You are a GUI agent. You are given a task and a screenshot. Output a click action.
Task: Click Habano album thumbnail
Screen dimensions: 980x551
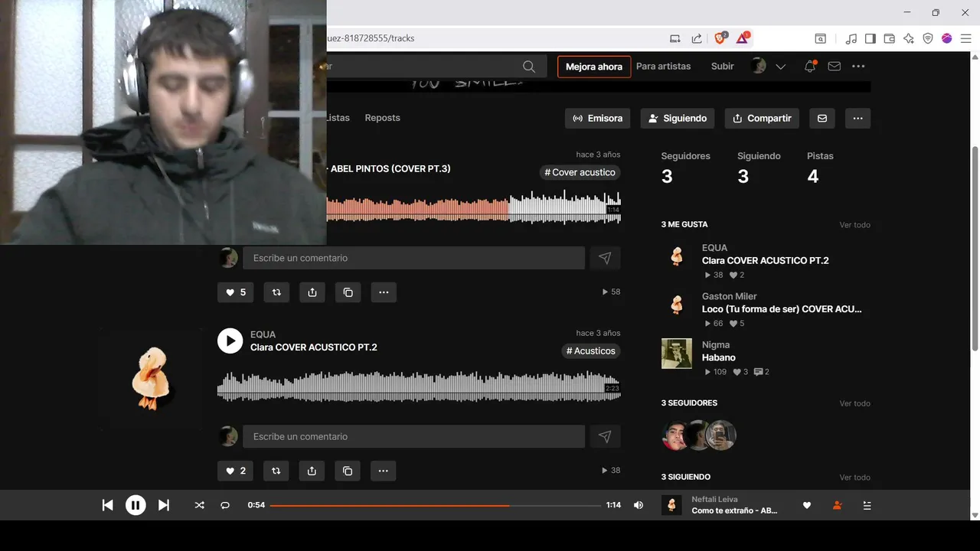[677, 354]
